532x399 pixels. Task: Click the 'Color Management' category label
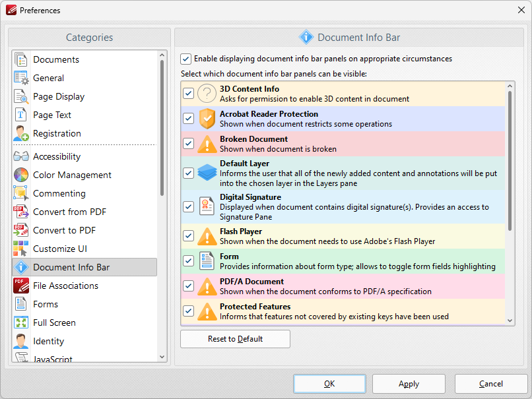point(72,175)
